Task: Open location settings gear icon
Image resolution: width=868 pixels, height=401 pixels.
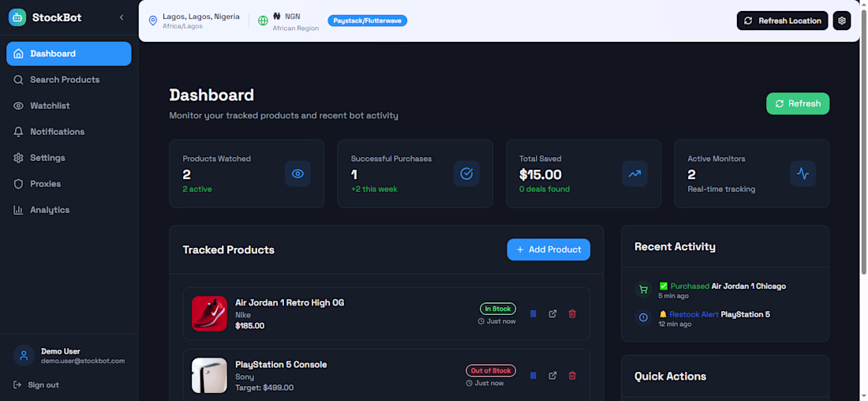Action: [842, 21]
